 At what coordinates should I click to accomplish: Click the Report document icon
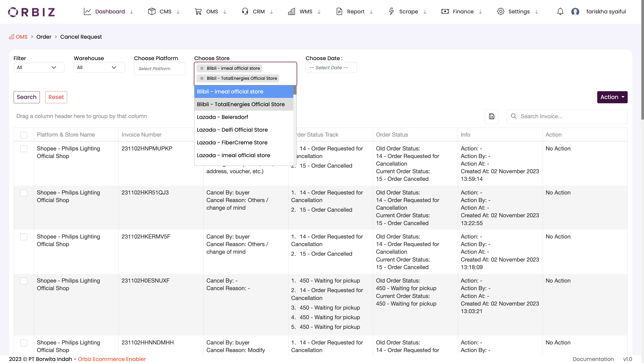339,11
